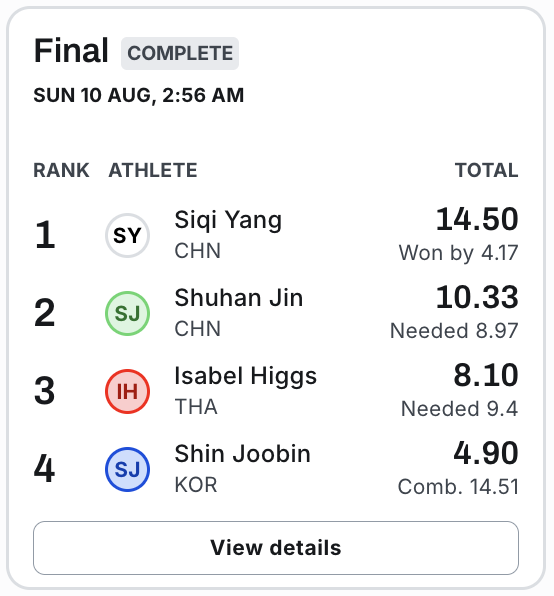Click the red IH avatar icon
The width and height of the screenshot is (554, 596).
[127, 391]
